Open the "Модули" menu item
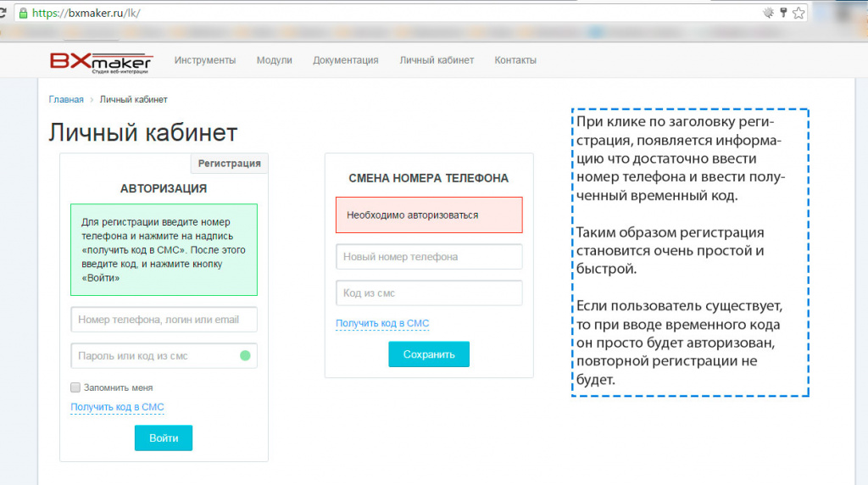 coord(274,60)
